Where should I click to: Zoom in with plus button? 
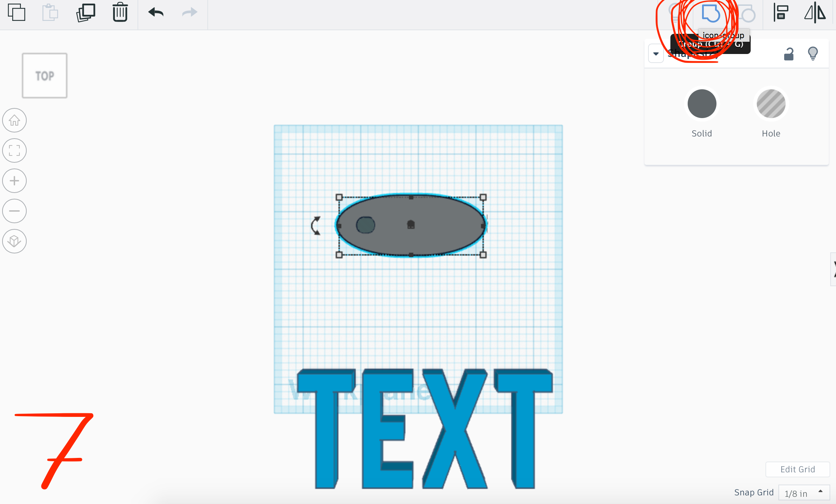click(14, 181)
